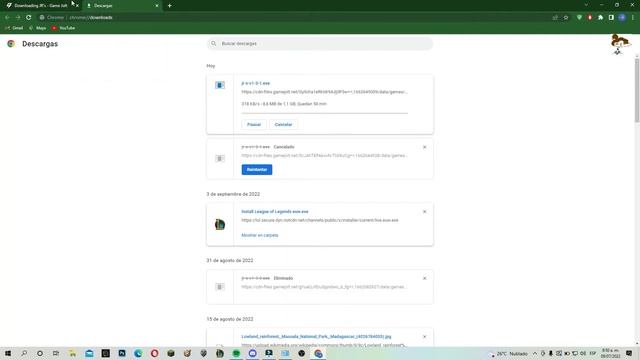Switch to Chrome on the taskbar

pyautogui.click(x=318, y=353)
